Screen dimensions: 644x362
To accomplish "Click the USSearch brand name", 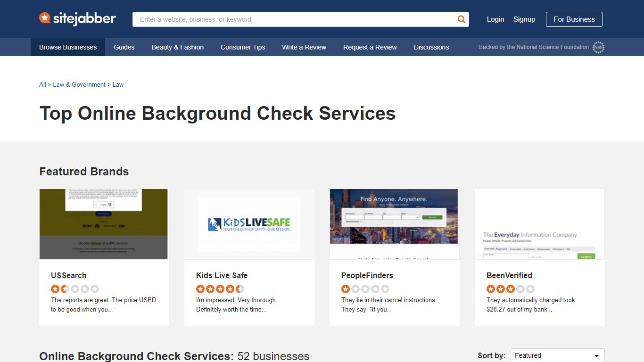I will (x=69, y=275).
